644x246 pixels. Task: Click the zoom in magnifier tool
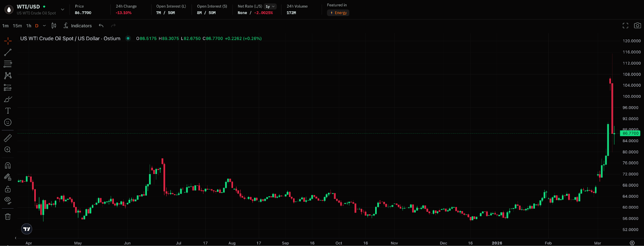coord(8,150)
